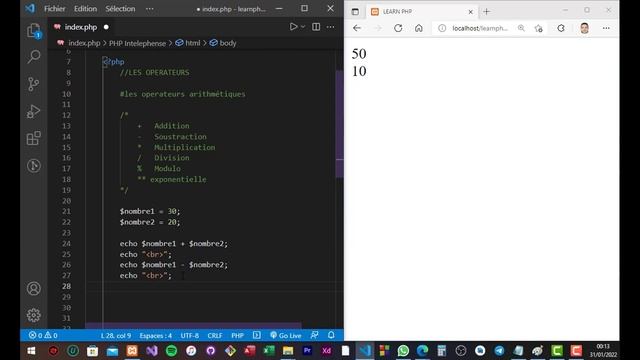Split the editor to the right
This screenshot has width=640, height=360.
tap(316, 27)
